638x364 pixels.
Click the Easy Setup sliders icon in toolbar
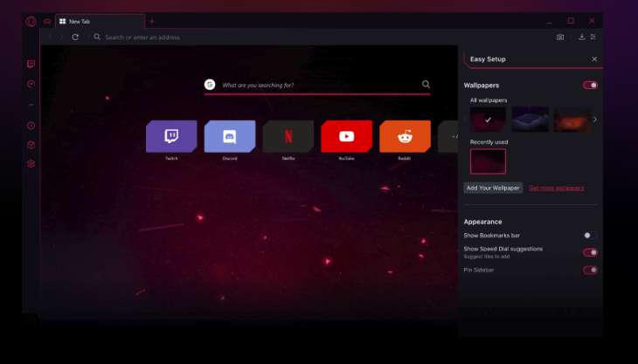pyautogui.click(x=593, y=37)
